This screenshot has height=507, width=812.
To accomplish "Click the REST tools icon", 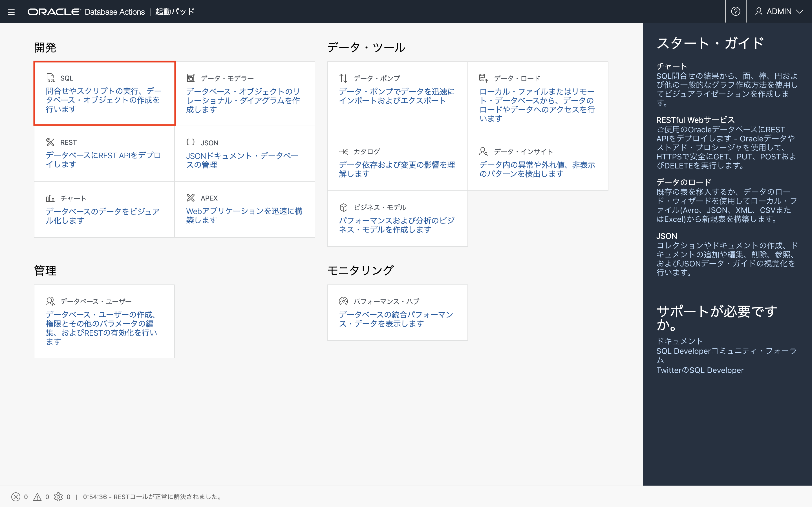I will pos(50,142).
